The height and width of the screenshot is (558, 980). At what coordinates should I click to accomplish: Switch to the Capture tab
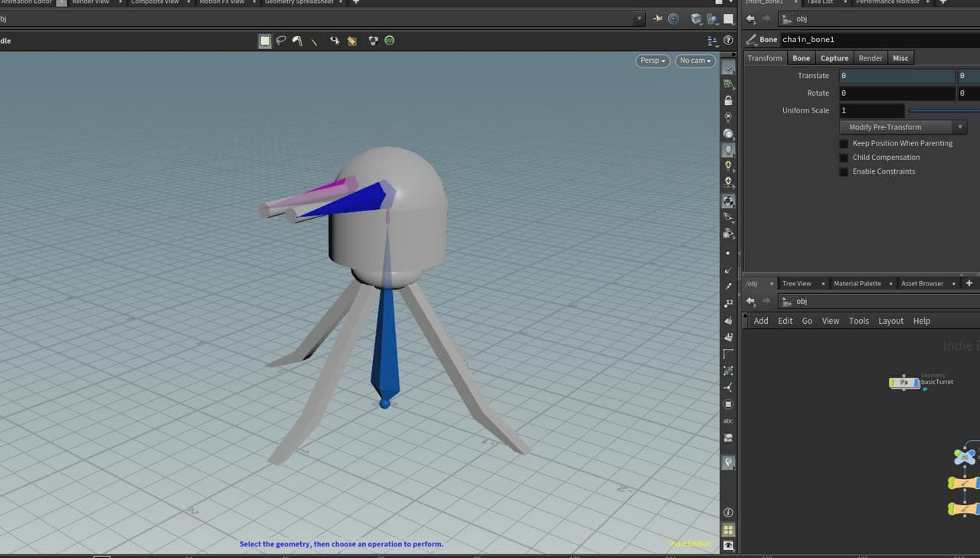coord(835,58)
